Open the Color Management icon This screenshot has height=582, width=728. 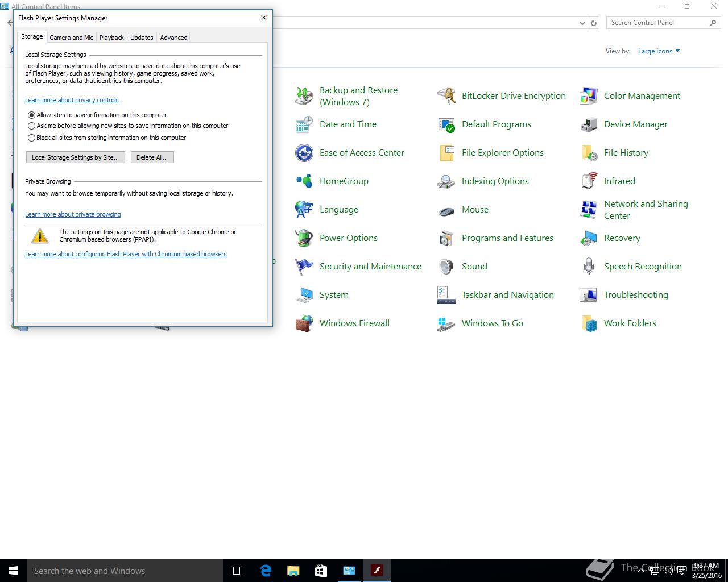point(589,96)
